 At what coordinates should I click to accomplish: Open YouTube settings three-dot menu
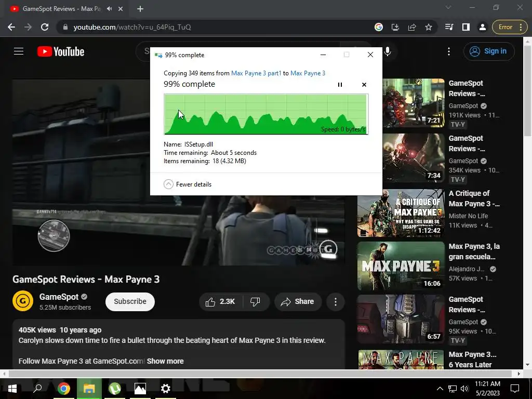[x=449, y=51]
